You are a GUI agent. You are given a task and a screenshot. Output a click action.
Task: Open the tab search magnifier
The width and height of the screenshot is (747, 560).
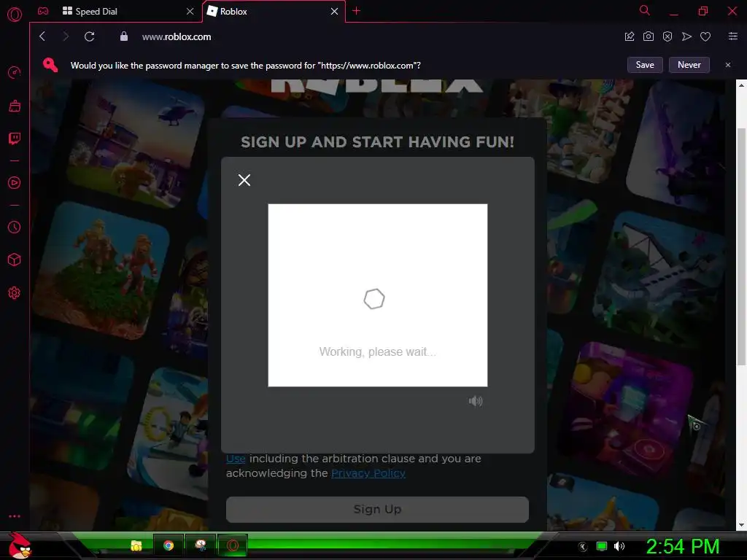pyautogui.click(x=645, y=10)
